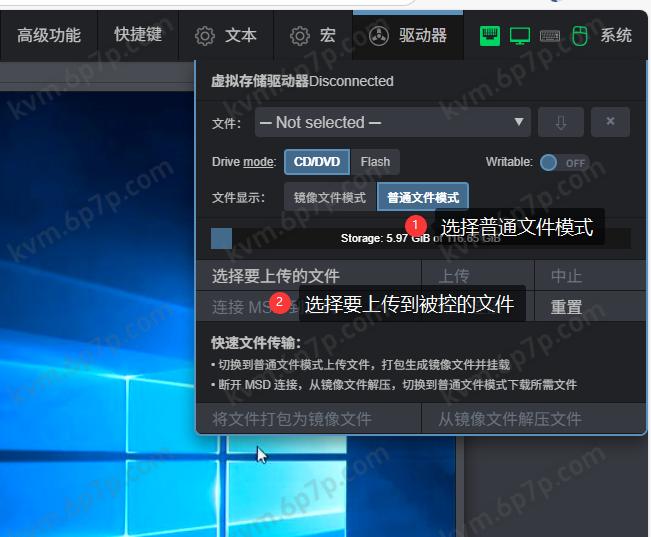The width and height of the screenshot is (651, 537).
Task: Open the 高级功能 menu
Action: tap(49, 36)
